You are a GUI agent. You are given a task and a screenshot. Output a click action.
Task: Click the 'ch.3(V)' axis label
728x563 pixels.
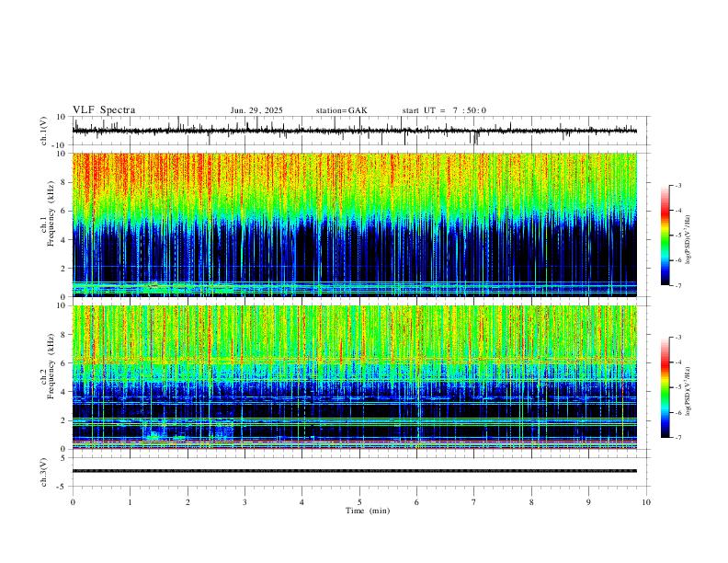44,472
